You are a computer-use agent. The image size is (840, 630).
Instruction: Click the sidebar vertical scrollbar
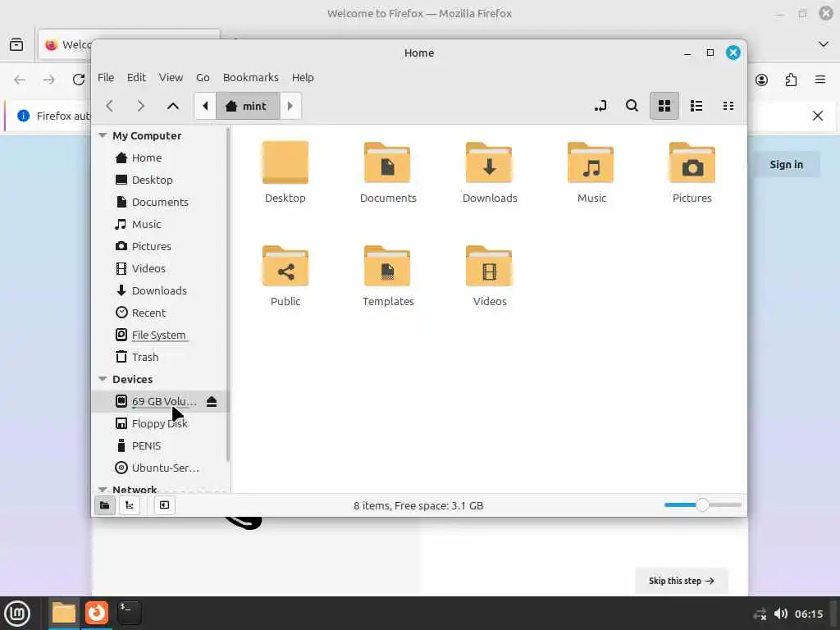228,294
